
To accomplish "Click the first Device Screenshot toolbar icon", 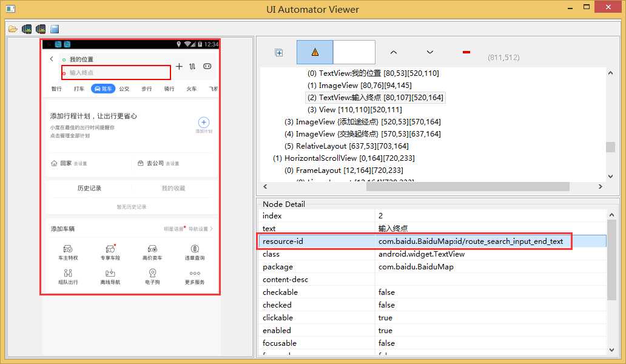I will click(x=27, y=29).
